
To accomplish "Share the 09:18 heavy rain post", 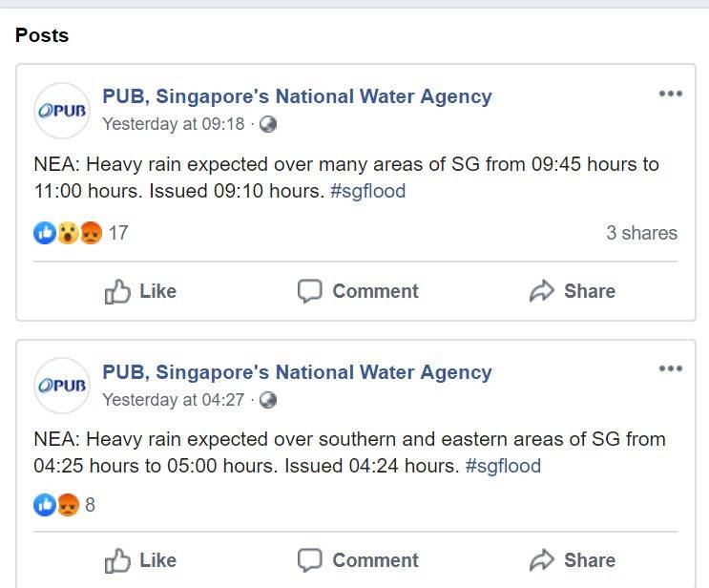I will pos(573,292).
